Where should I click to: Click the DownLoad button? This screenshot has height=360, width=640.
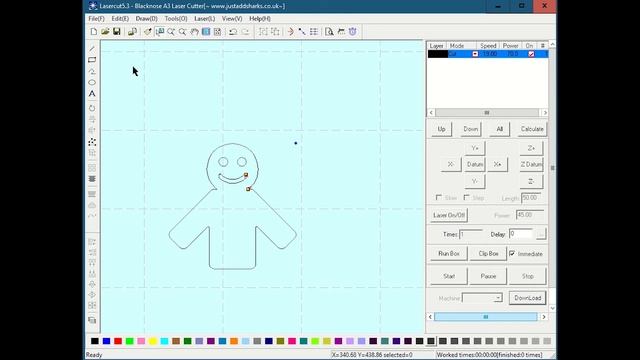coord(527,298)
